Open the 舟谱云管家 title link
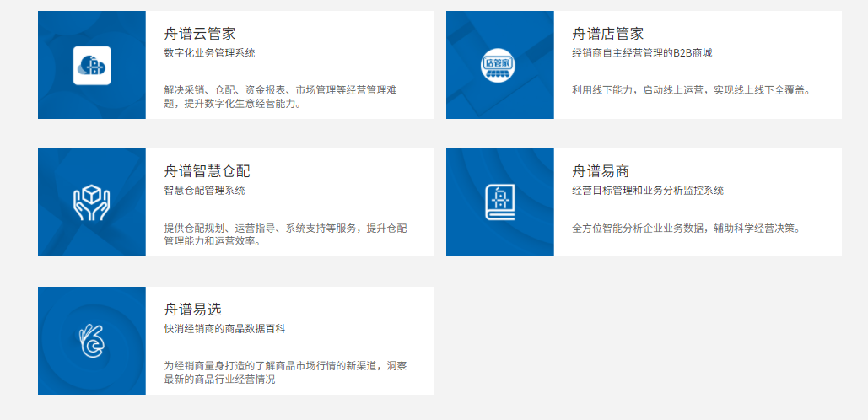This screenshot has width=868, height=420. [x=200, y=33]
